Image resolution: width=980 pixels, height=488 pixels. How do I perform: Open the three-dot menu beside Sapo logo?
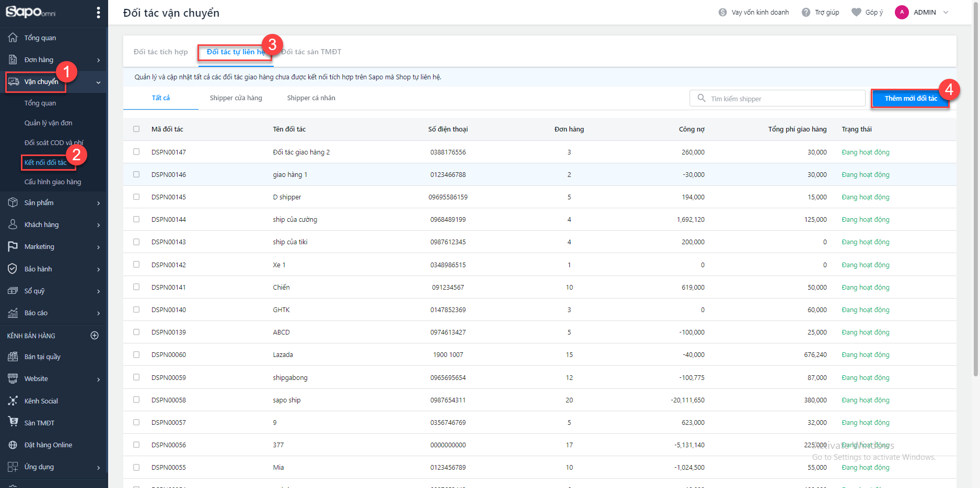pyautogui.click(x=98, y=13)
